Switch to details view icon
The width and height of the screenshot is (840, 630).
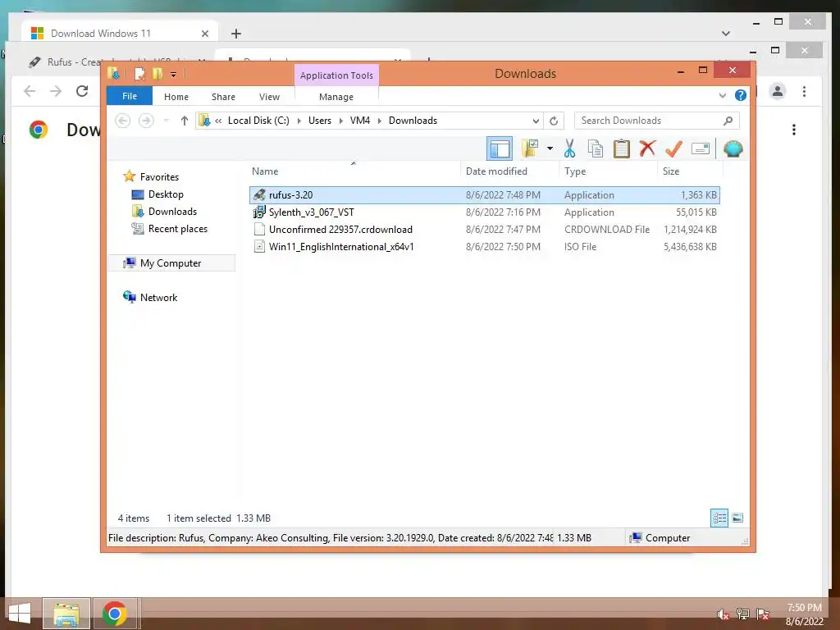(x=719, y=518)
